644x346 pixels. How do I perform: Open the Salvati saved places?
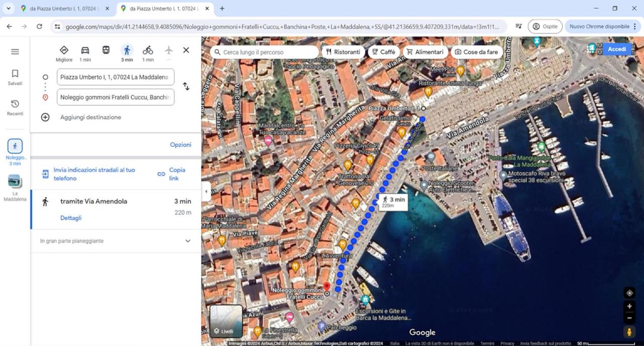pos(15,77)
